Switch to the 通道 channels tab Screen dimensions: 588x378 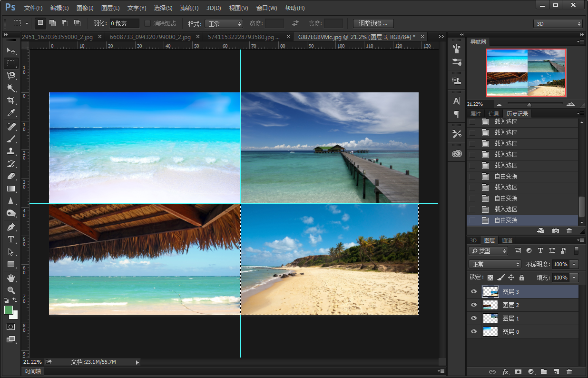507,240
